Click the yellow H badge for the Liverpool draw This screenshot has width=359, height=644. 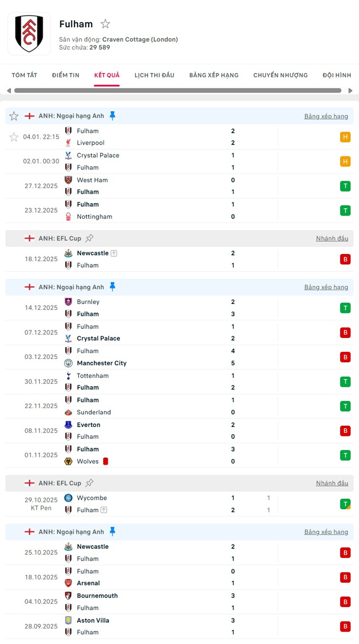pyautogui.click(x=345, y=137)
